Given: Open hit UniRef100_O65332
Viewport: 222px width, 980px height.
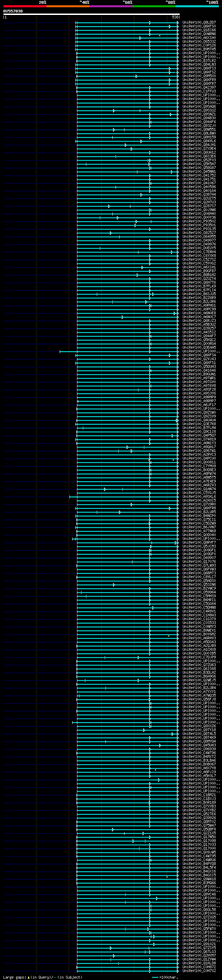Looking at the screenshot, I should [x=199, y=41].
